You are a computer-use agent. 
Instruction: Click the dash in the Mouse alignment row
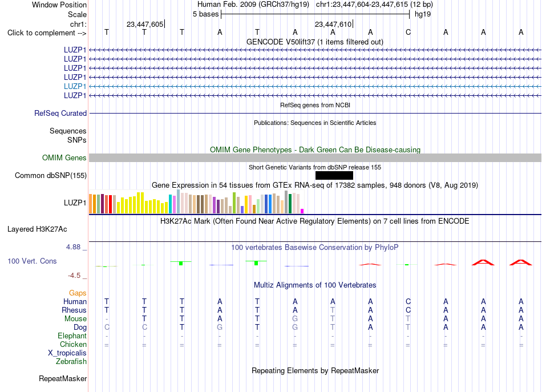point(107,319)
